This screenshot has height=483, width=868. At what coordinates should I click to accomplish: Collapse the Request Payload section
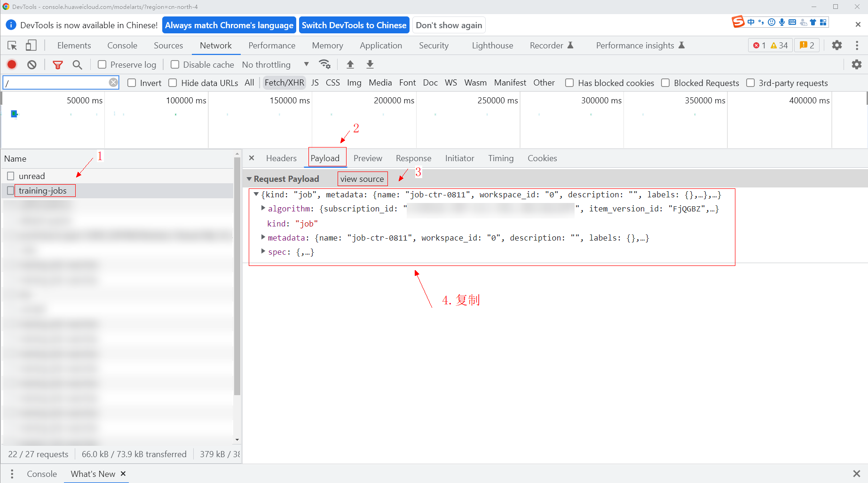pyautogui.click(x=249, y=179)
